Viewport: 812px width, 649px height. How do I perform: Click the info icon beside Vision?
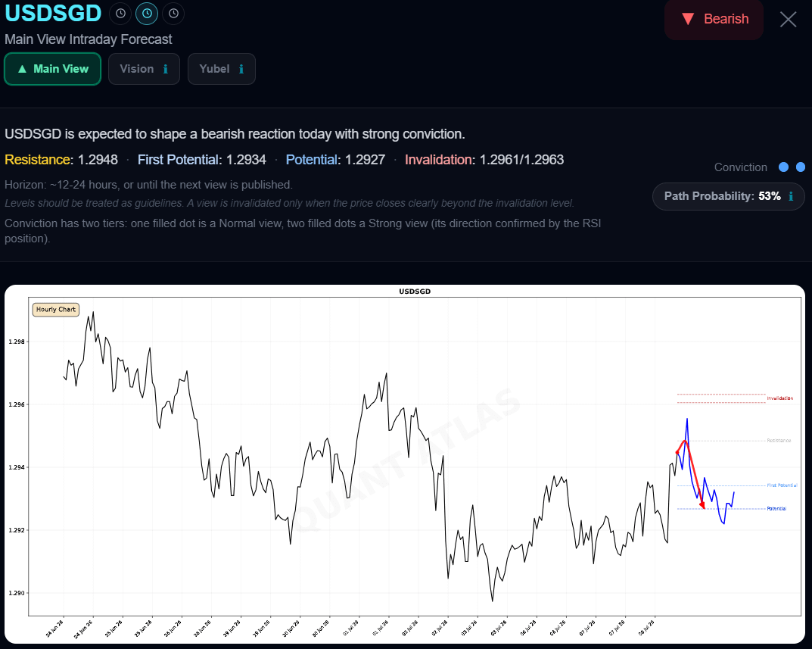(166, 69)
